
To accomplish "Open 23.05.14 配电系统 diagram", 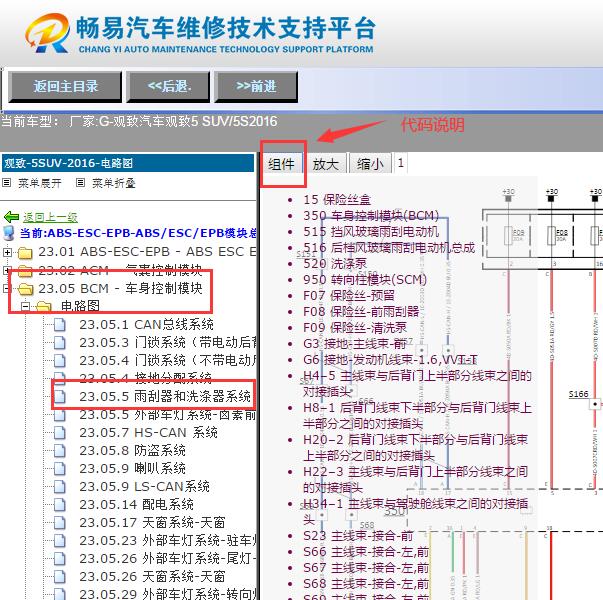I will click(x=136, y=504).
